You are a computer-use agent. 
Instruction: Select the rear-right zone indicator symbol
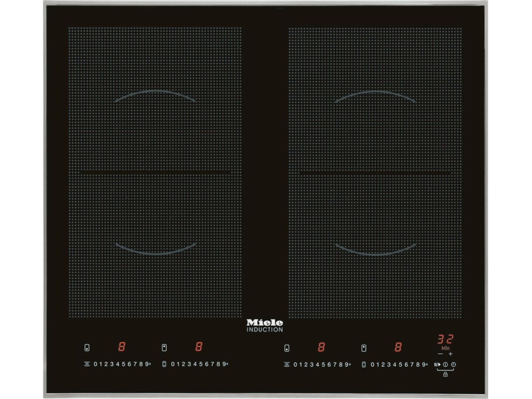coord(364,348)
